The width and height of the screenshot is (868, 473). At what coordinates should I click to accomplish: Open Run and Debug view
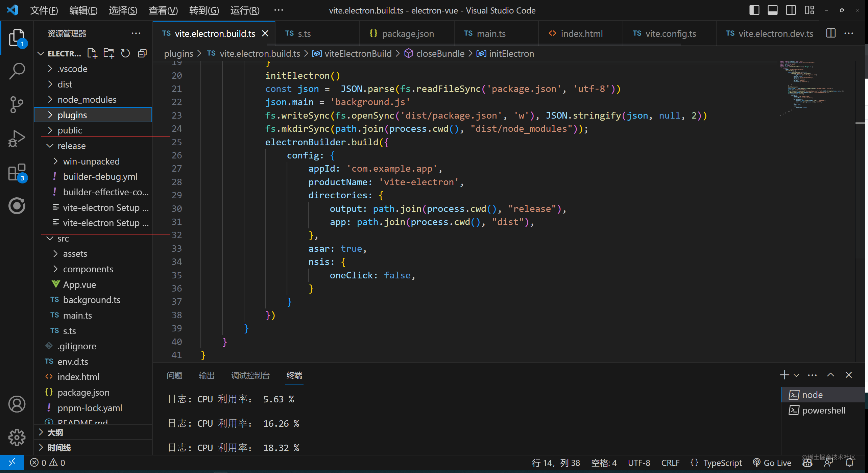tap(17, 138)
